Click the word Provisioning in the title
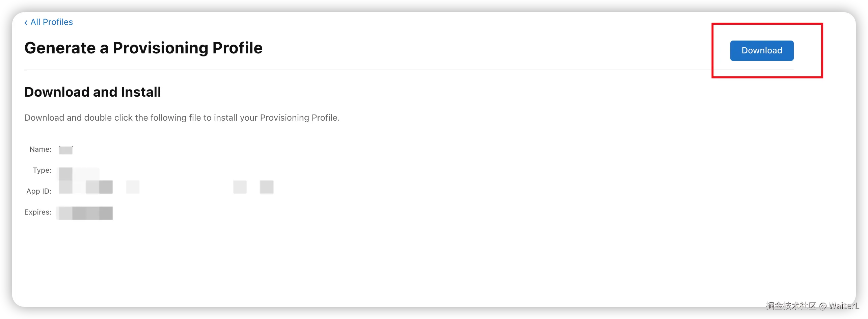Viewport: 868px width, 319px height. pyautogui.click(x=160, y=48)
